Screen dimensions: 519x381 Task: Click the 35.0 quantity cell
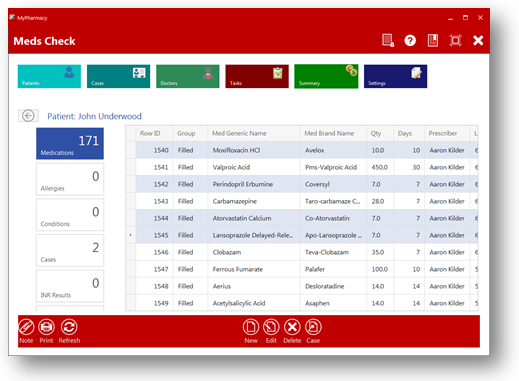click(380, 252)
